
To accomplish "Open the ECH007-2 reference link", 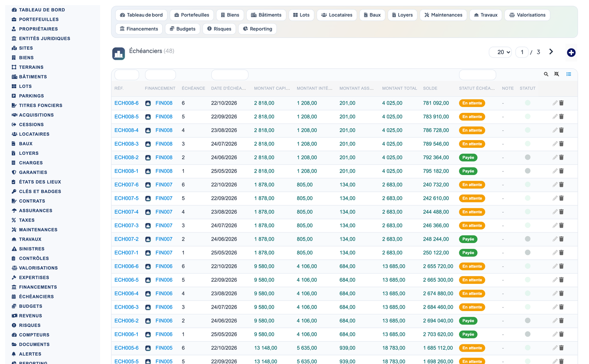I will (x=126, y=239).
